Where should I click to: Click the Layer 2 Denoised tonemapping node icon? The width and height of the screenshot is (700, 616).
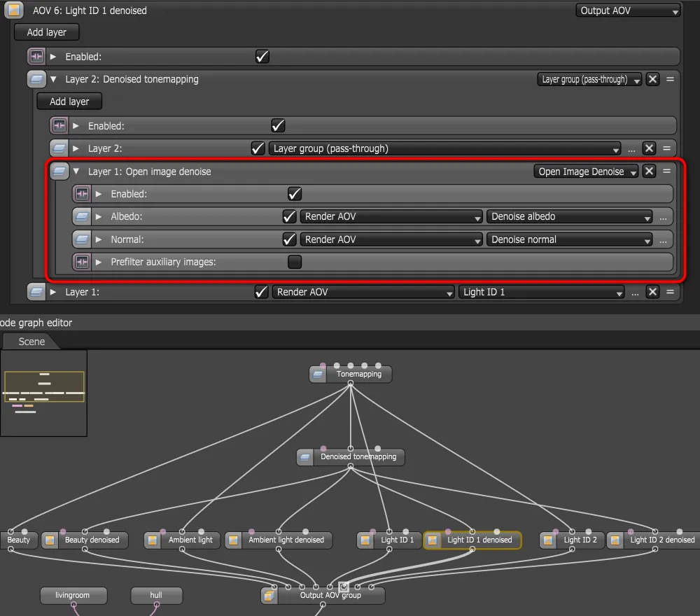pos(36,79)
